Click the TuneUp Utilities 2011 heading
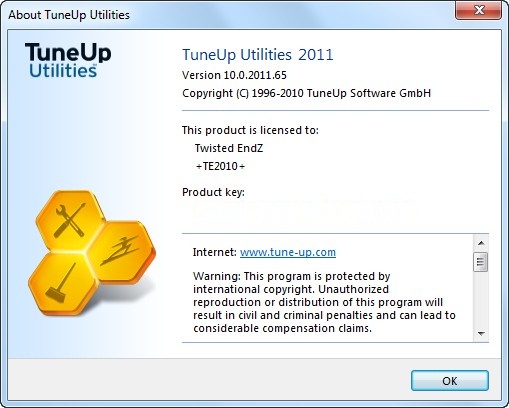The image size is (509, 408). (258, 54)
